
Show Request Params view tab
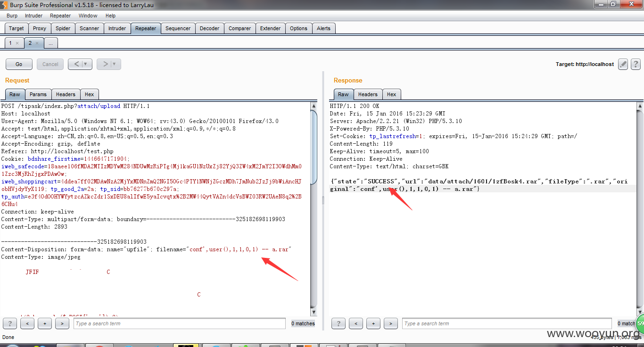tap(38, 94)
